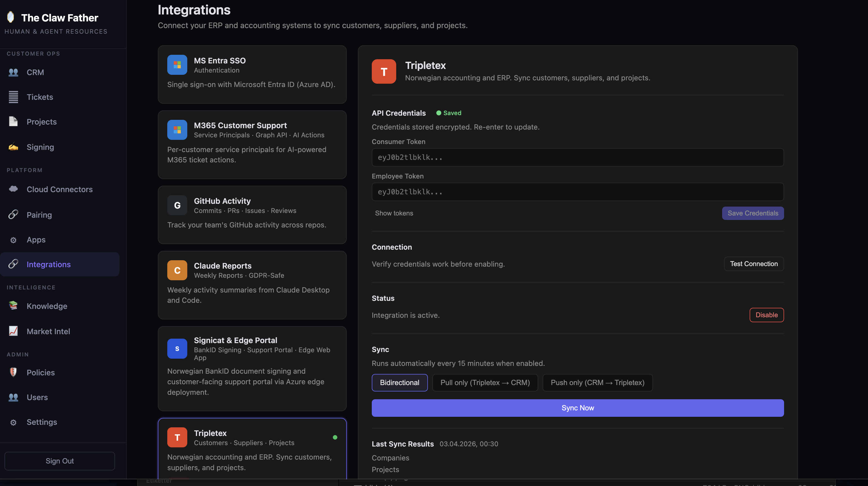The image size is (868, 486).
Task: Click the Signing pen icon
Action: [x=14, y=147]
